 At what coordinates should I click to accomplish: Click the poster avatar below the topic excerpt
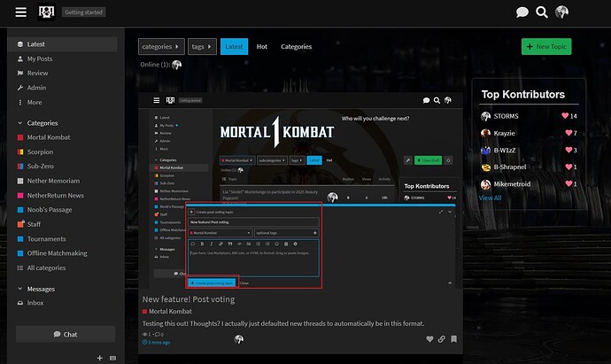239,339
